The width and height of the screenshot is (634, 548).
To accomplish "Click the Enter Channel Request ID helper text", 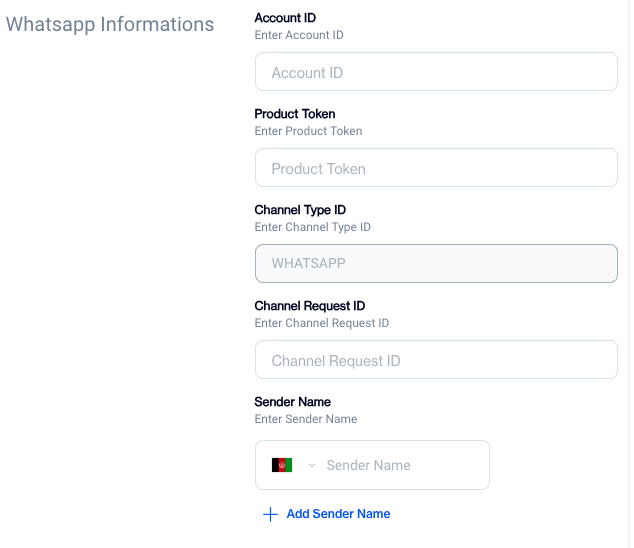I will pos(322,323).
